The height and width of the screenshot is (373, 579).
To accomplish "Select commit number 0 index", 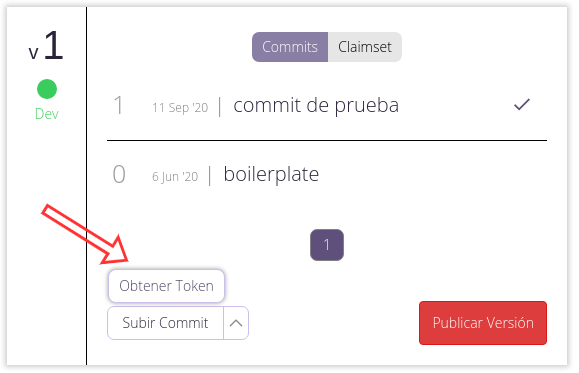I will tap(119, 174).
